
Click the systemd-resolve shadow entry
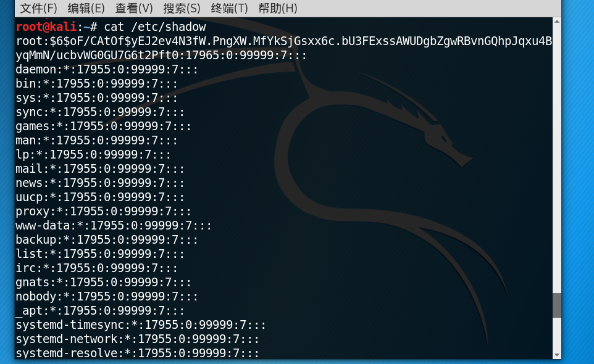point(138,353)
